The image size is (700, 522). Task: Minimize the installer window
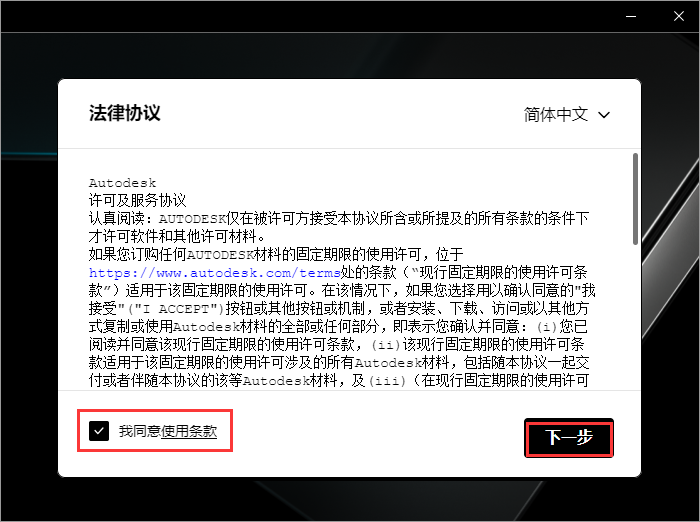point(631,16)
